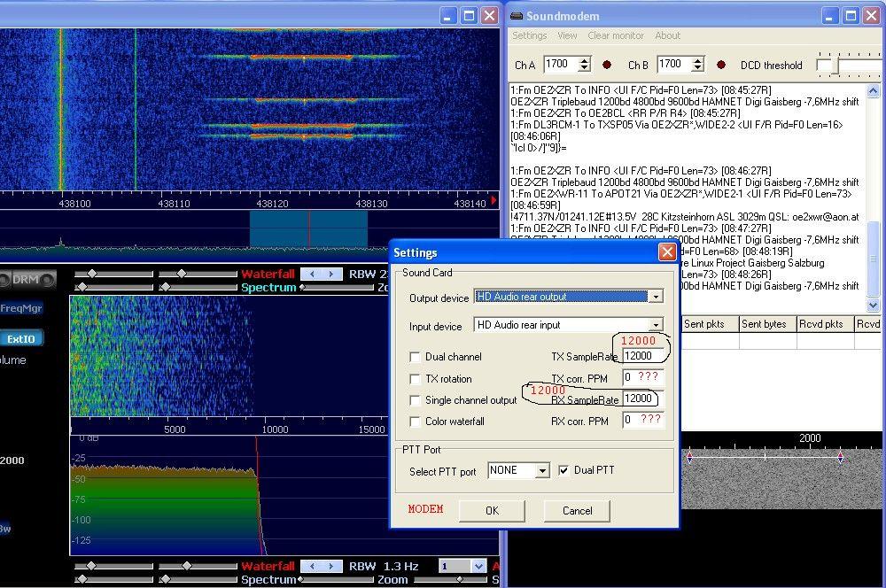886x588 pixels.
Task: Click the Soundmodem title bar icon
Action: 516,16
